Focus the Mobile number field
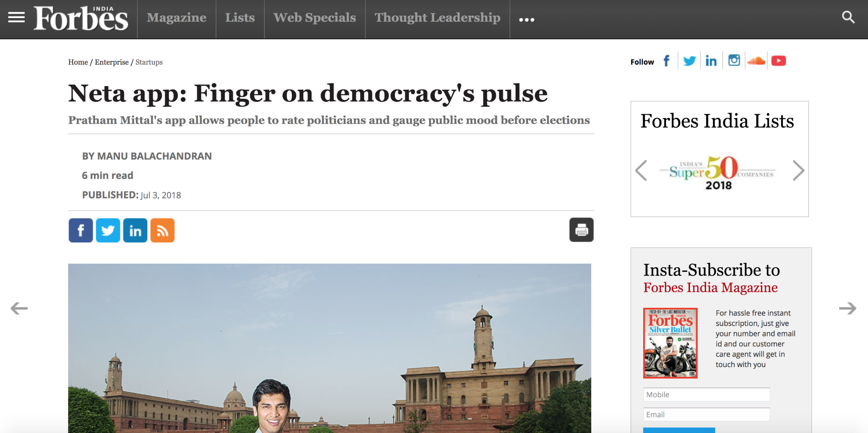 706,394
